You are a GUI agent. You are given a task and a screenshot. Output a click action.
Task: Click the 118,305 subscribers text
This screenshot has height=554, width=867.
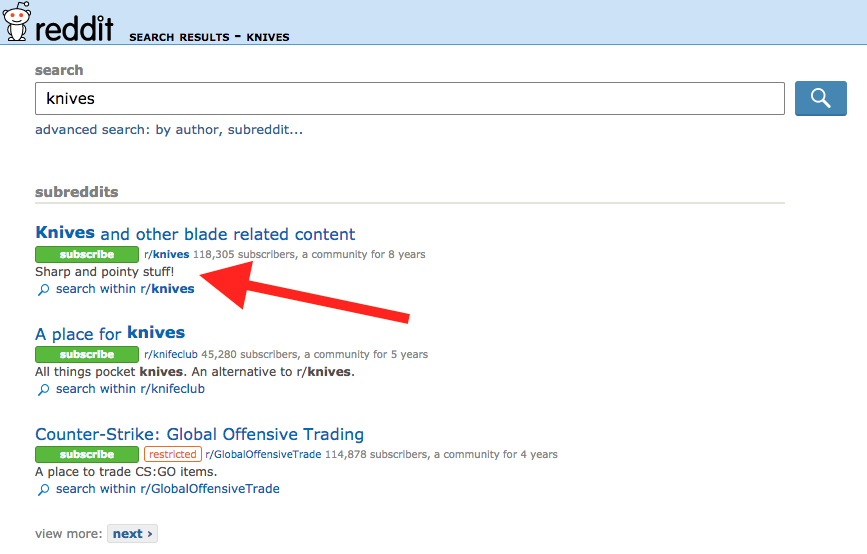point(244,254)
